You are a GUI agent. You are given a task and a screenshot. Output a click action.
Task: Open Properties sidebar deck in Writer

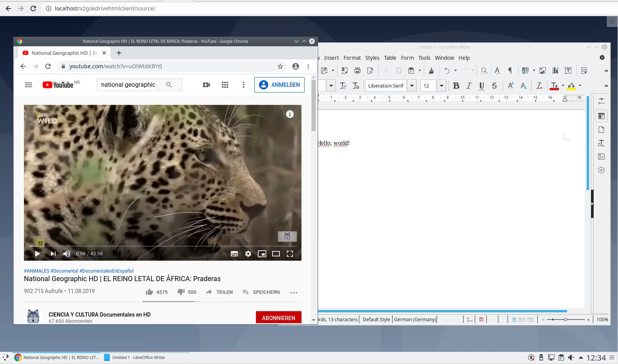(601, 116)
